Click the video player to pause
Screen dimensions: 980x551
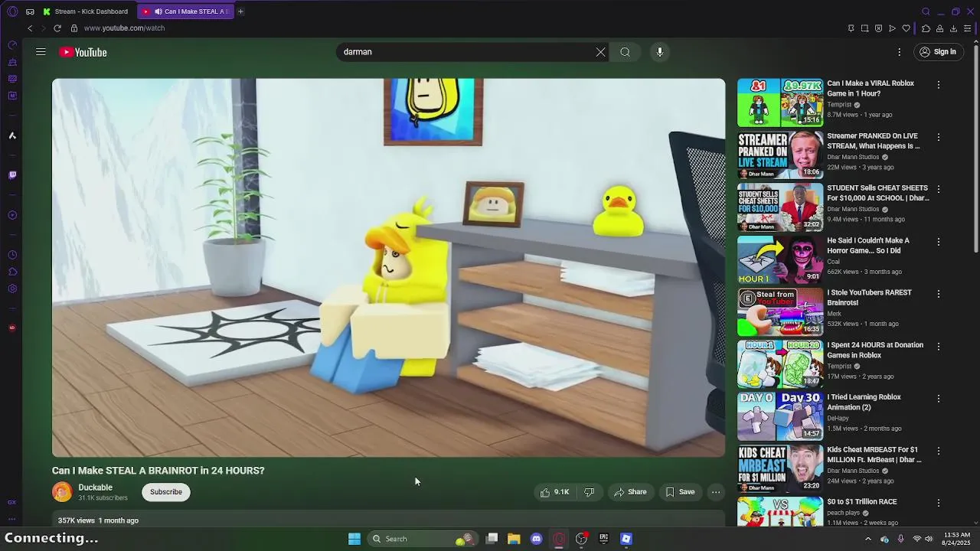[x=388, y=268]
